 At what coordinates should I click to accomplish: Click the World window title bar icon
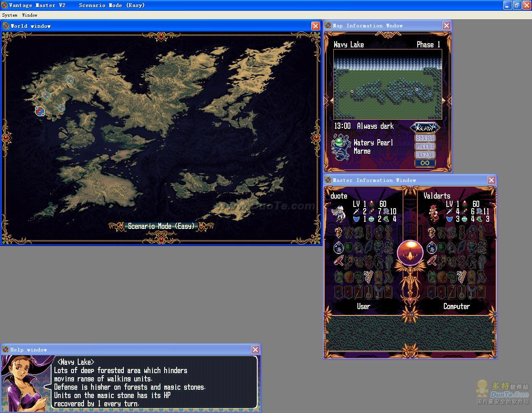(x=6, y=26)
